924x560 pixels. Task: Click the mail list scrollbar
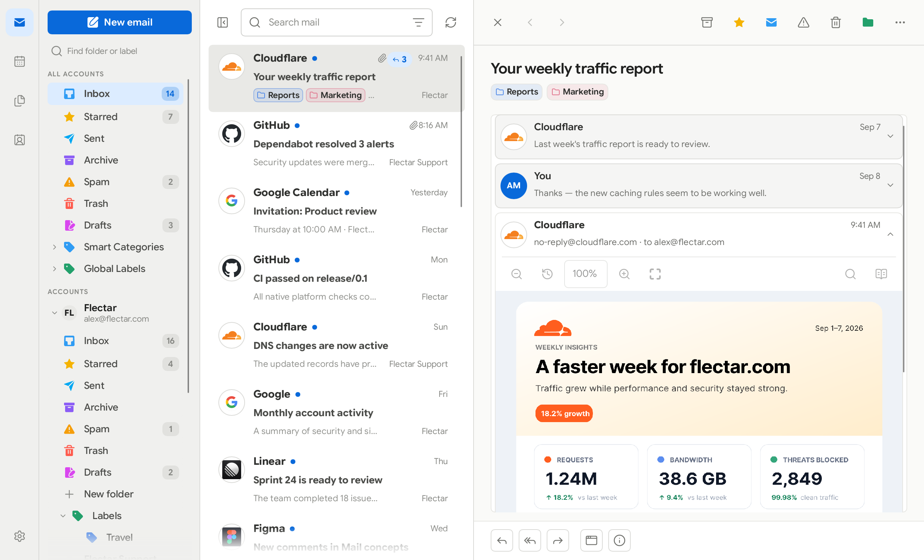(x=461, y=131)
